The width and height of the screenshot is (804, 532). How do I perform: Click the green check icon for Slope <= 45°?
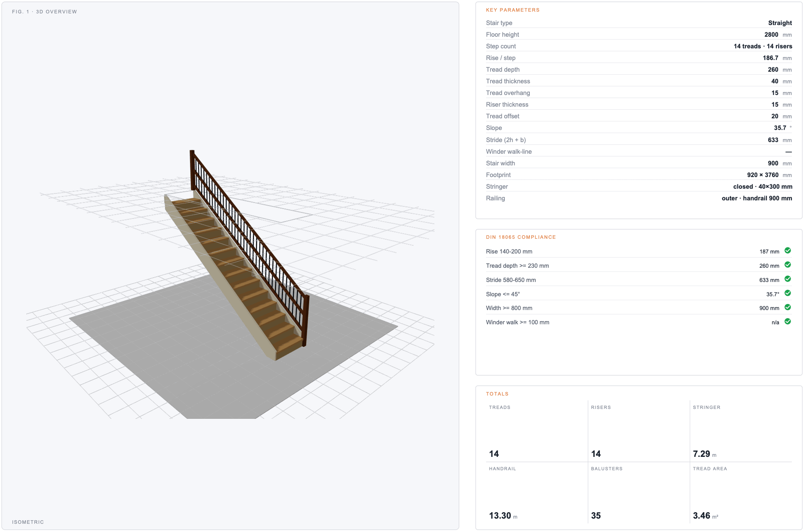788,293
